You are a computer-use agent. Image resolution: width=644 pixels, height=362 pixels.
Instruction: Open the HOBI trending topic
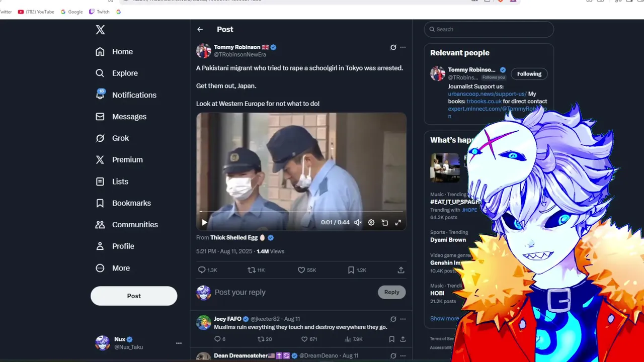click(x=437, y=293)
